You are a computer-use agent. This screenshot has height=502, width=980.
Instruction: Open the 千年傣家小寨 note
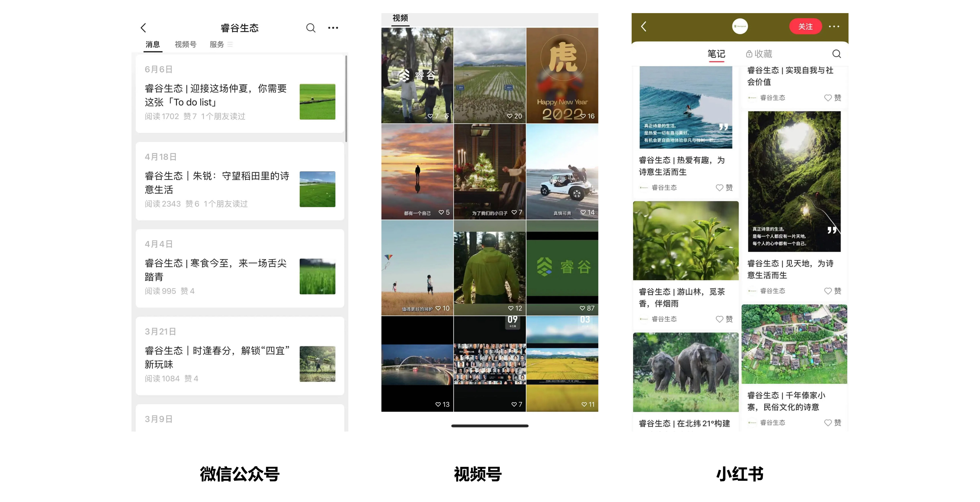pos(786,401)
